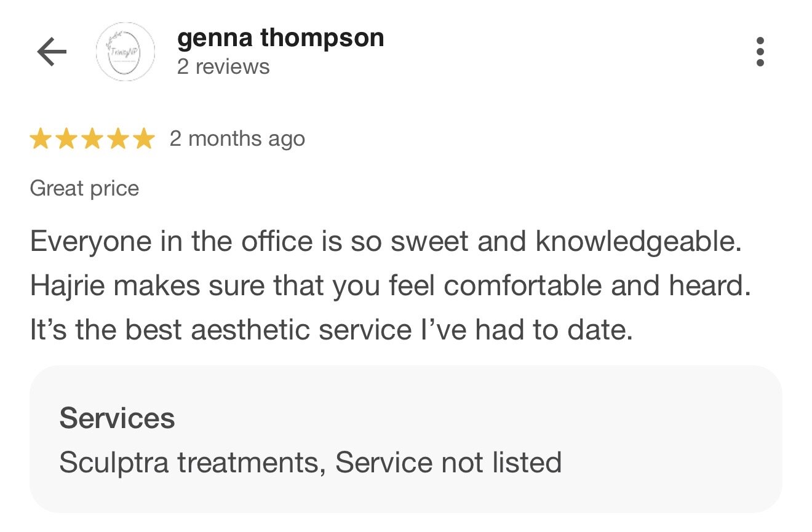
Task: Click the "2 months ago" timestamp
Action: (x=237, y=139)
